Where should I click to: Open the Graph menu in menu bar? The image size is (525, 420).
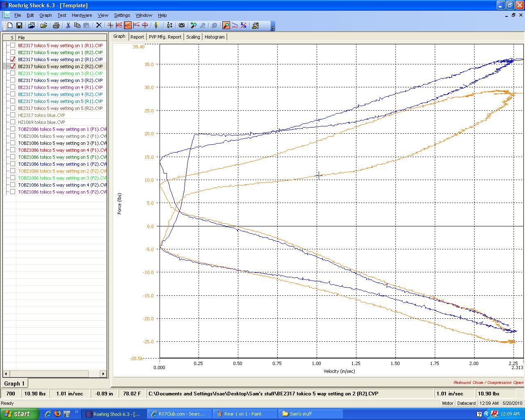point(46,15)
